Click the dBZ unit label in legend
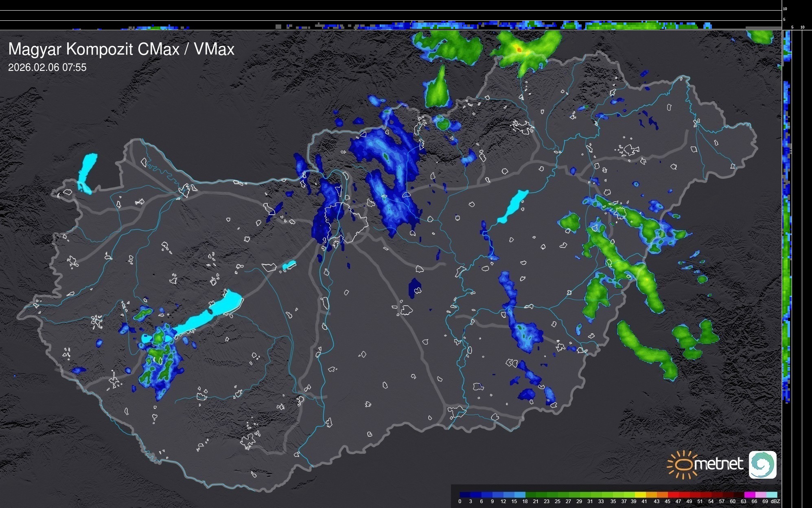Viewport: 812px width, 508px height. (x=775, y=501)
